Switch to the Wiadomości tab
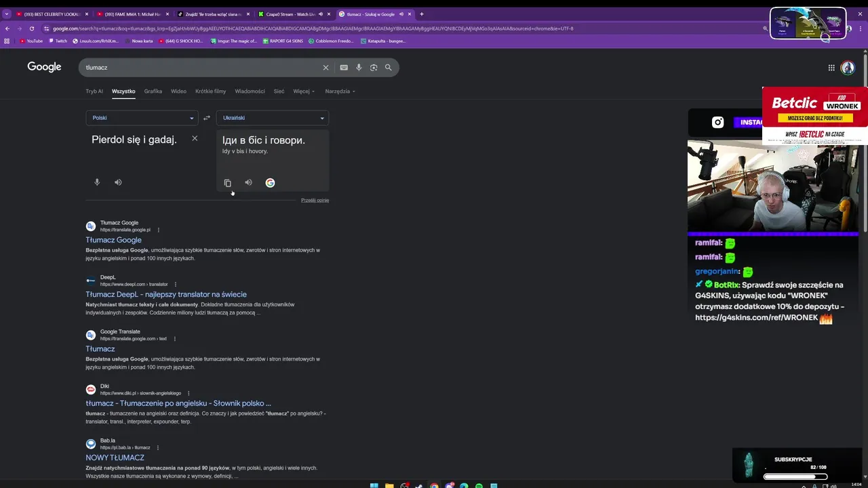The width and height of the screenshot is (868, 488). pyautogui.click(x=250, y=91)
